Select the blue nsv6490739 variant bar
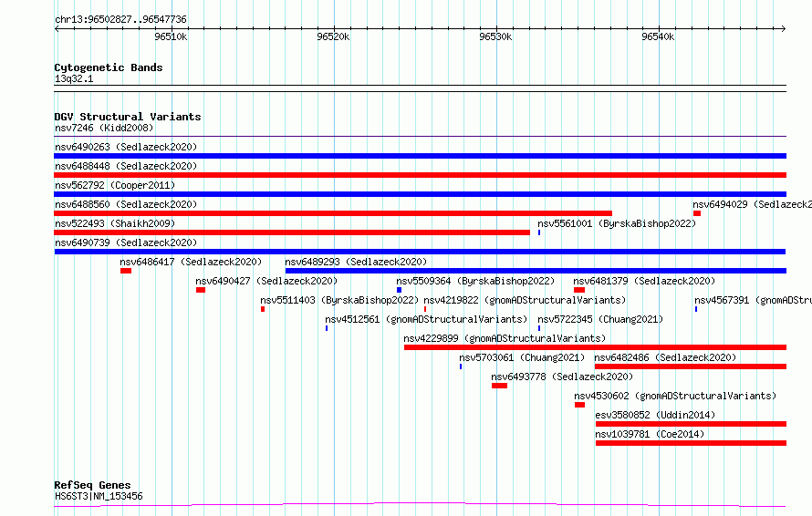Viewport: 812px width, 516px height. [420, 252]
